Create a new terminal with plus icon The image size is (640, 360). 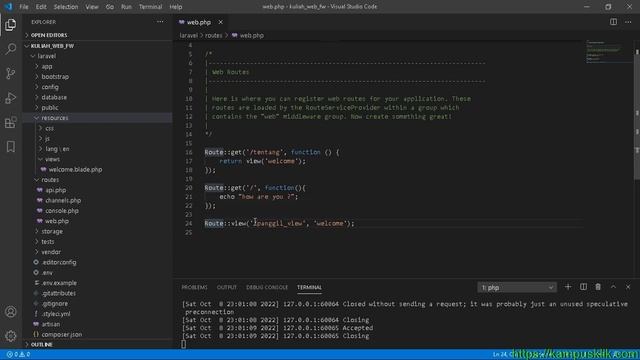(568, 287)
